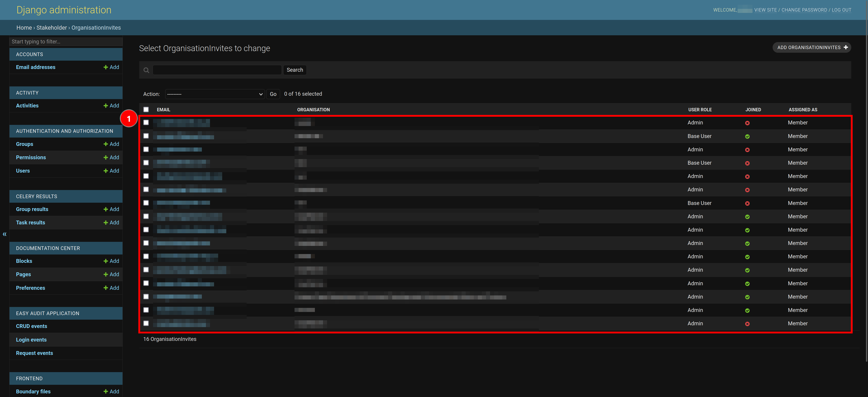Screen dimensions: 868x397
Task: Click the green joined icon in second row
Action: [x=747, y=137]
